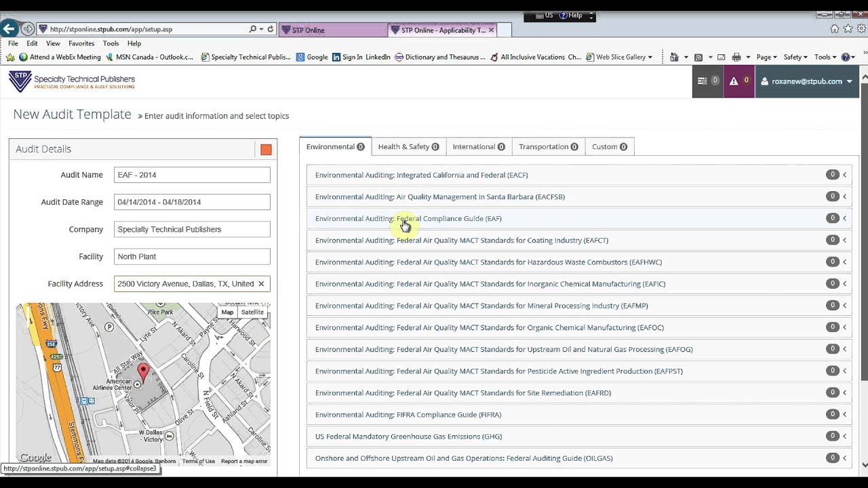Open the roxanew@stpub.com account dropdown
The image size is (868, 488).
[x=807, y=81]
